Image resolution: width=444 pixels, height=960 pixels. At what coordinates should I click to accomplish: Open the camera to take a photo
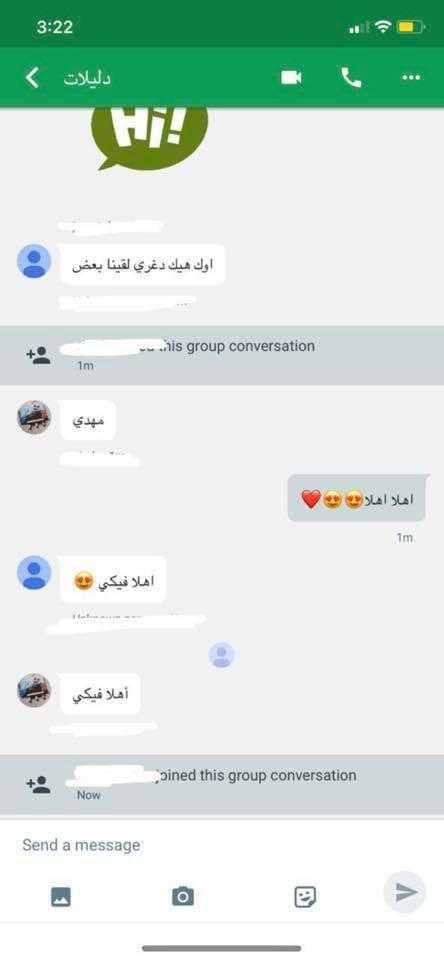[x=182, y=897]
